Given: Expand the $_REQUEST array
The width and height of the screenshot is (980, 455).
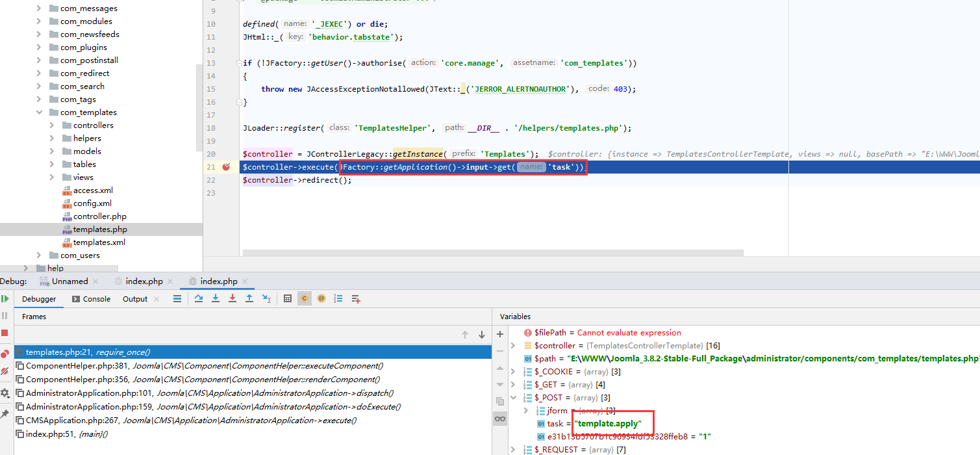Looking at the screenshot, I should click(x=513, y=449).
